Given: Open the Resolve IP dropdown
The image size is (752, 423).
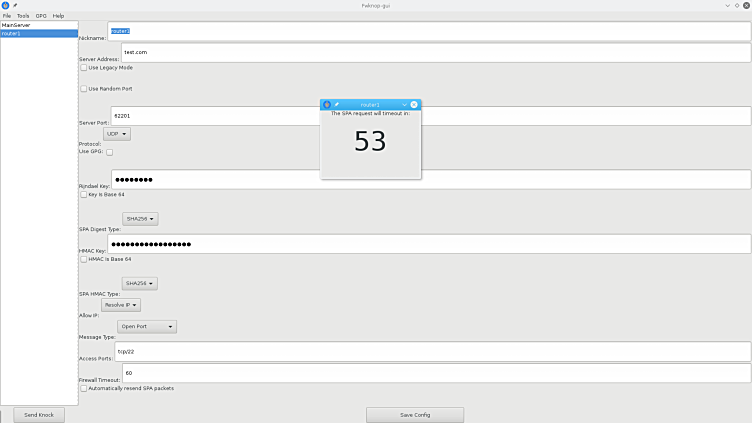Looking at the screenshot, I should tap(121, 305).
